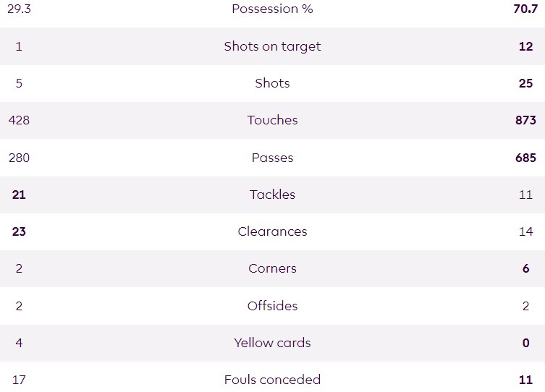Click the 70.7 possession value

525,9
